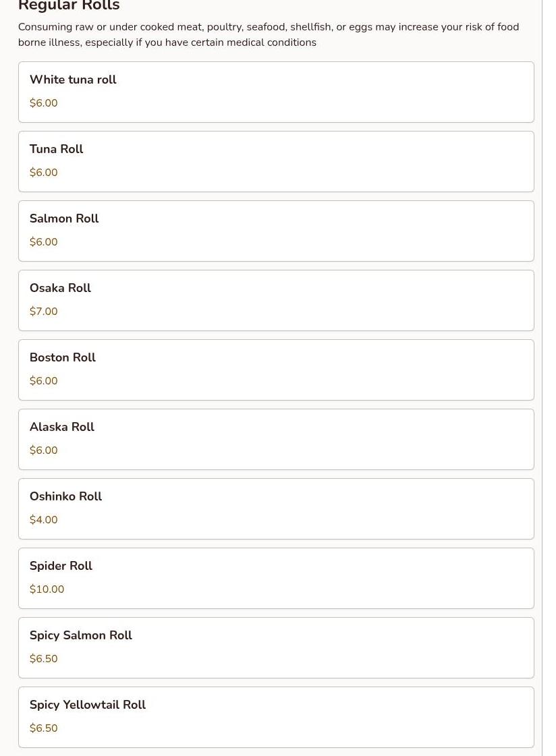Image resolution: width=556 pixels, height=756 pixels.
Task: Open the Boston Roll menu card
Action: (x=276, y=370)
